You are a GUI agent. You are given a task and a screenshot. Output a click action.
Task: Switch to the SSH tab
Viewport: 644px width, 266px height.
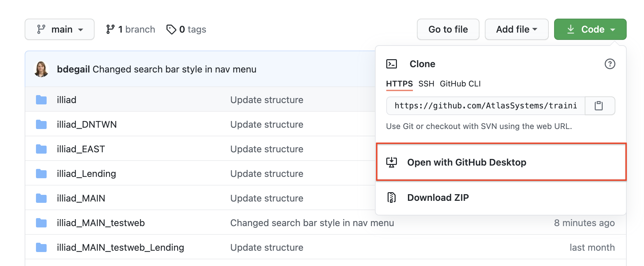pos(426,84)
